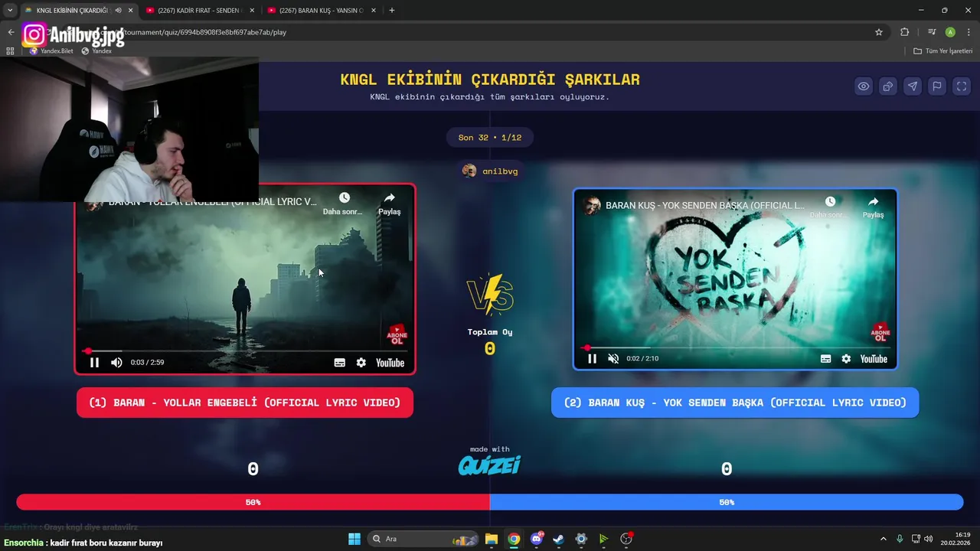980x551 pixels.
Task: Click Paylaş share on Yollar Engebeli video
Action: click(389, 204)
